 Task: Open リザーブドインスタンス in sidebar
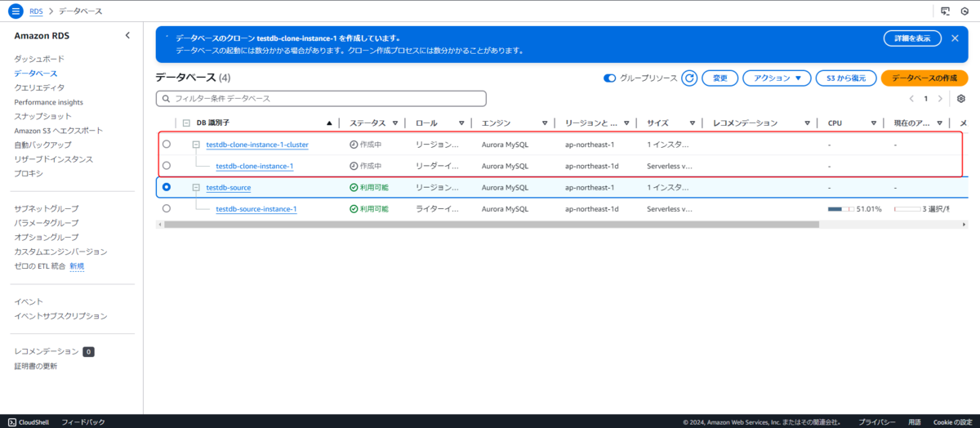(x=53, y=159)
